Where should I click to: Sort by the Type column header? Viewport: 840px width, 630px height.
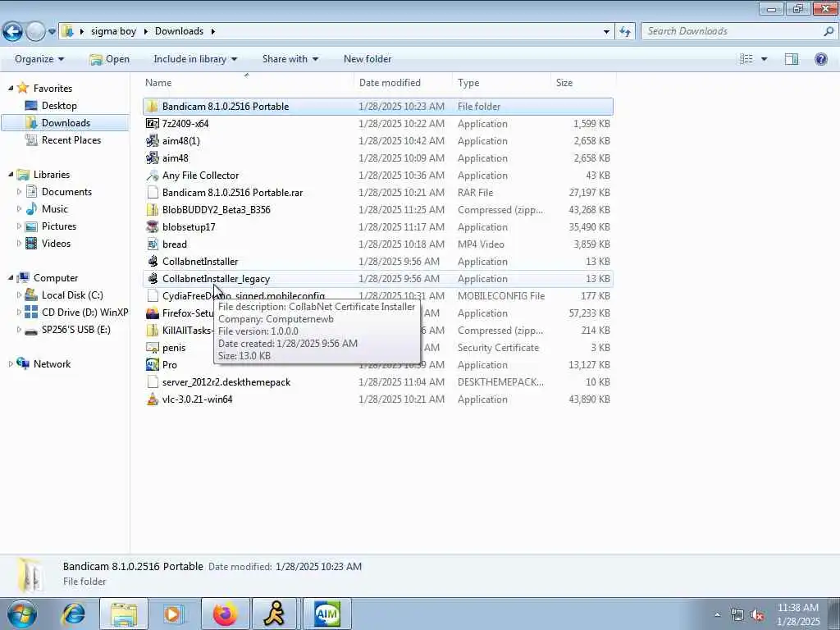pos(501,83)
